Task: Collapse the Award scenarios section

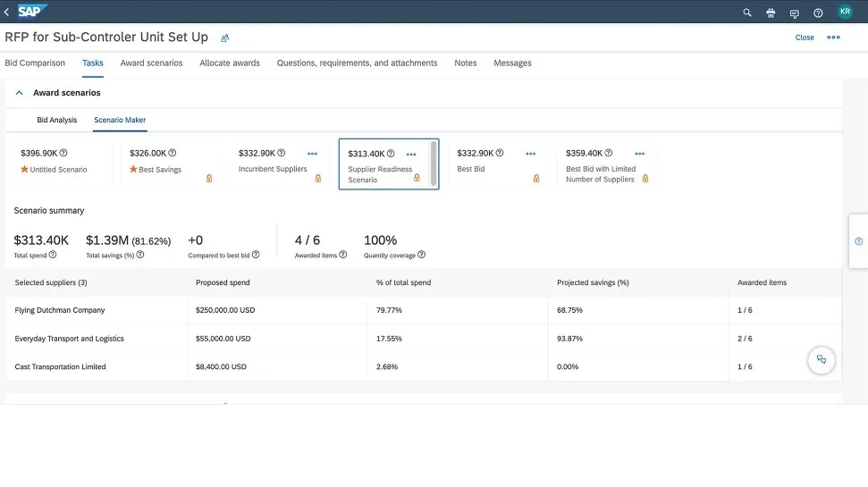Action: coord(20,93)
